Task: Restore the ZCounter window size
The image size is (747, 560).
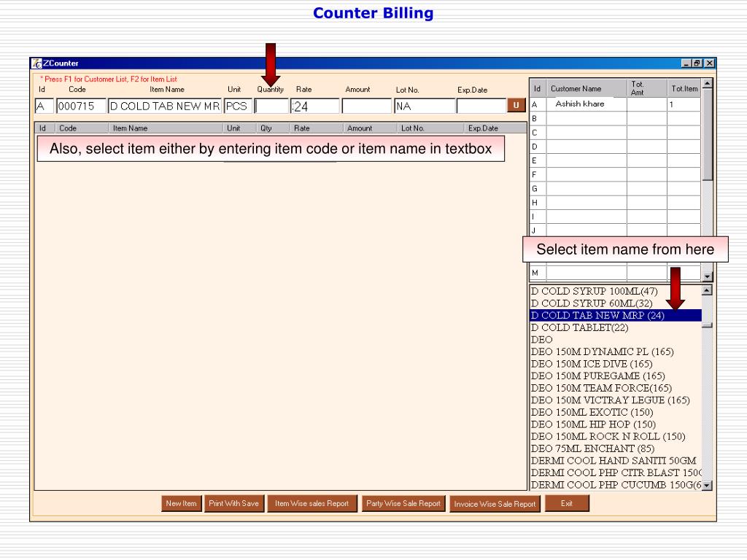Action: 697,63
